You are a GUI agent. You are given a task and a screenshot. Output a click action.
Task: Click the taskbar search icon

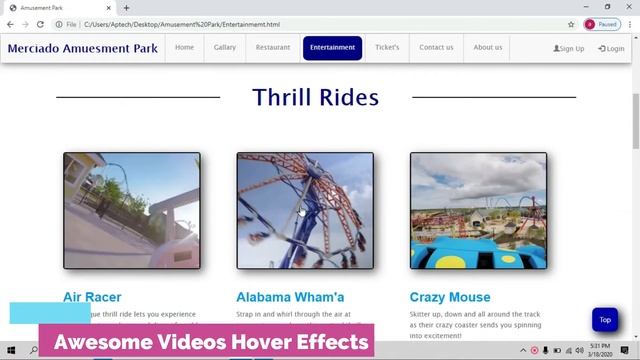point(33,350)
